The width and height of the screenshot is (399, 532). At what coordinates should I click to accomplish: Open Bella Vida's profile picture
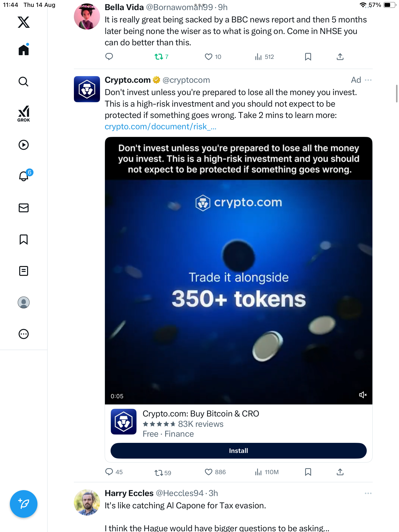87,17
